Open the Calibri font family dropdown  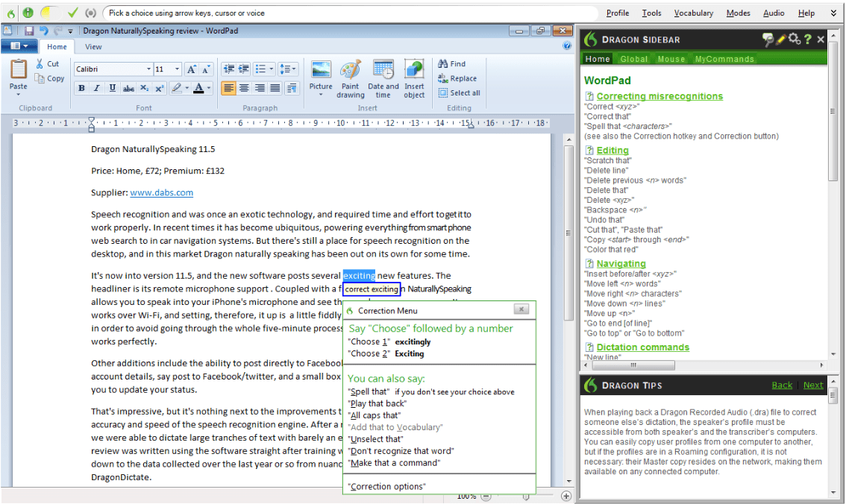pyautogui.click(x=149, y=69)
